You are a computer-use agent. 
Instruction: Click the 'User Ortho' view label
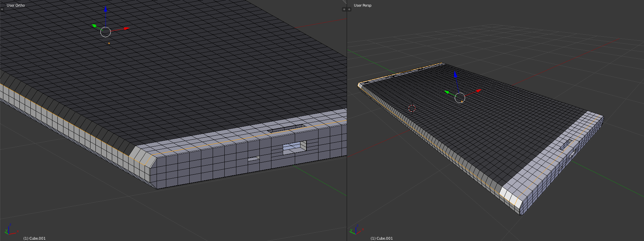(16, 5)
